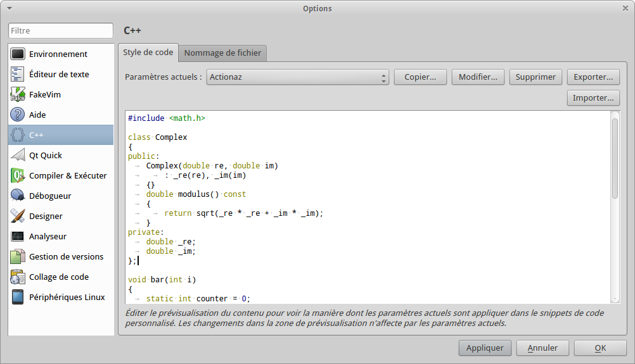Select the Style de code tab
635x364 pixels.
point(148,53)
